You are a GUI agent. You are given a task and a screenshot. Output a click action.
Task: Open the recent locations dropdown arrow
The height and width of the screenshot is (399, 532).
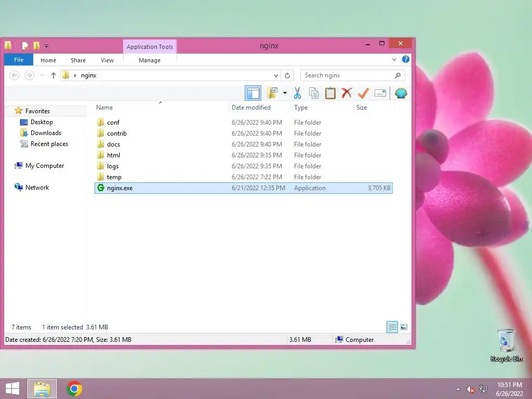pos(42,75)
